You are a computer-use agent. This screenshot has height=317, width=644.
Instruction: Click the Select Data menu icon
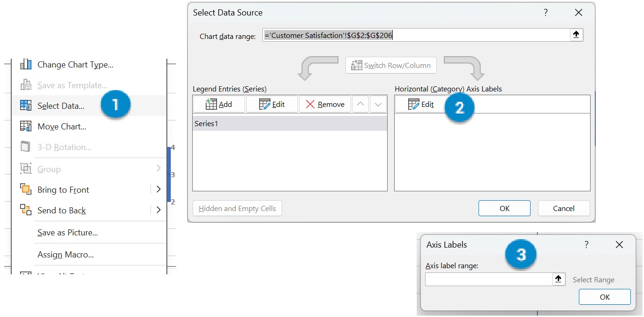pyautogui.click(x=26, y=106)
